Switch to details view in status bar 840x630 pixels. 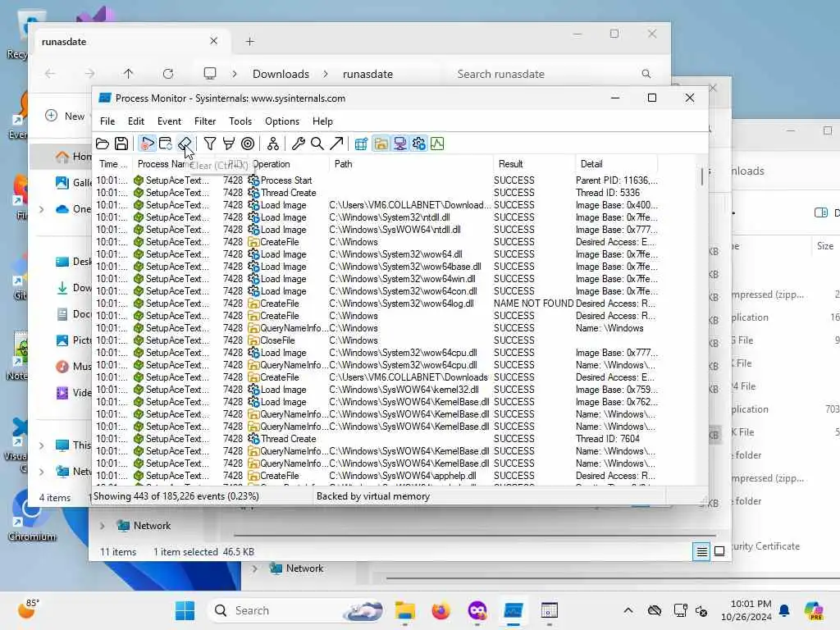point(702,551)
